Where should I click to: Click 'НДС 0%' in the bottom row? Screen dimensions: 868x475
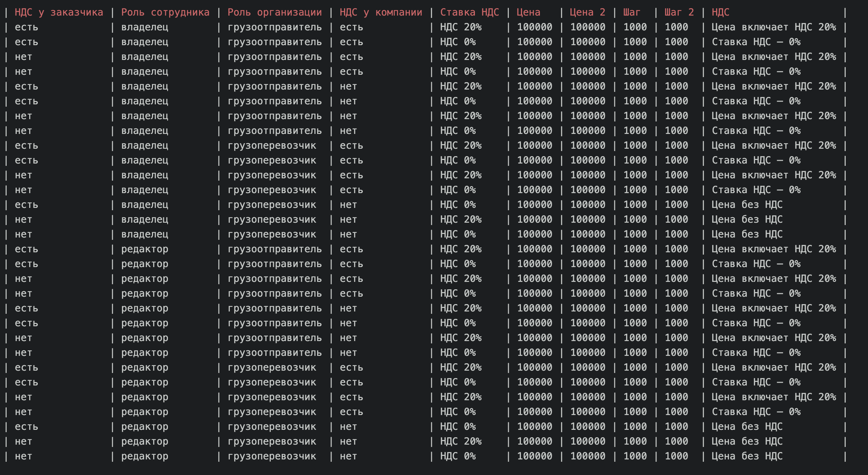458,456
